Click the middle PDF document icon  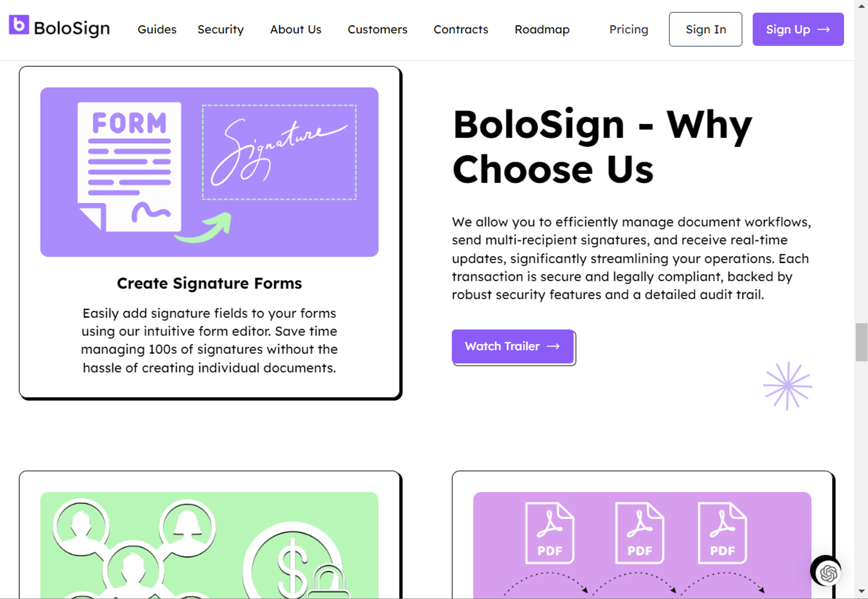pos(639,533)
